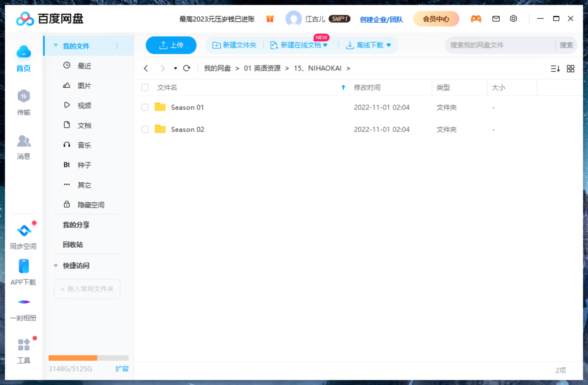Open 一刻相册 album icon
588x385 pixels.
(24, 302)
